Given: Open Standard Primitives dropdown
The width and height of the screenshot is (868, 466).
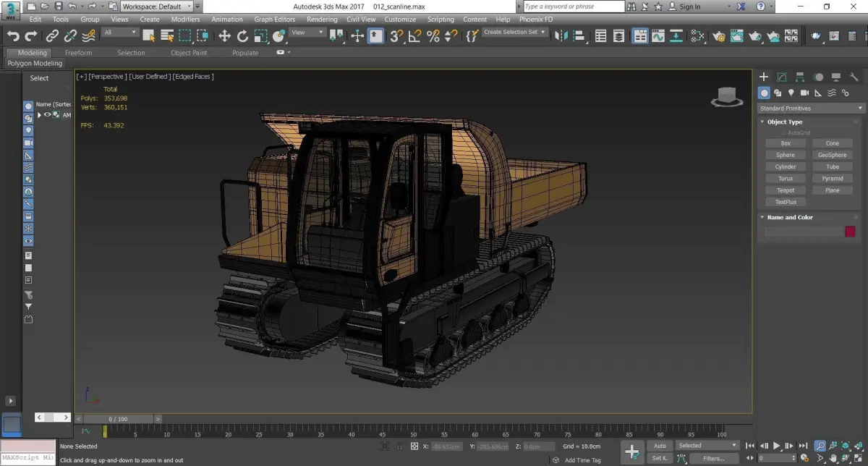Looking at the screenshot, I should click(811, 109).
